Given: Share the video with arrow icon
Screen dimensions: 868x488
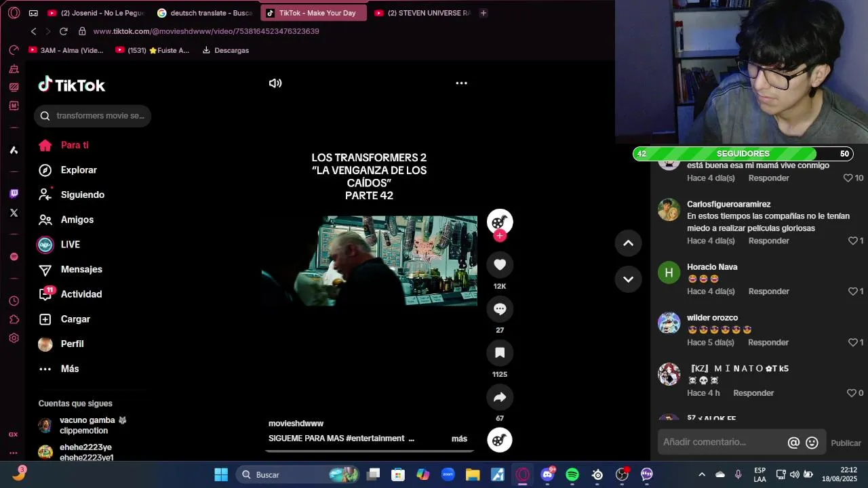Looking at the screenshot, I should 500,397.
